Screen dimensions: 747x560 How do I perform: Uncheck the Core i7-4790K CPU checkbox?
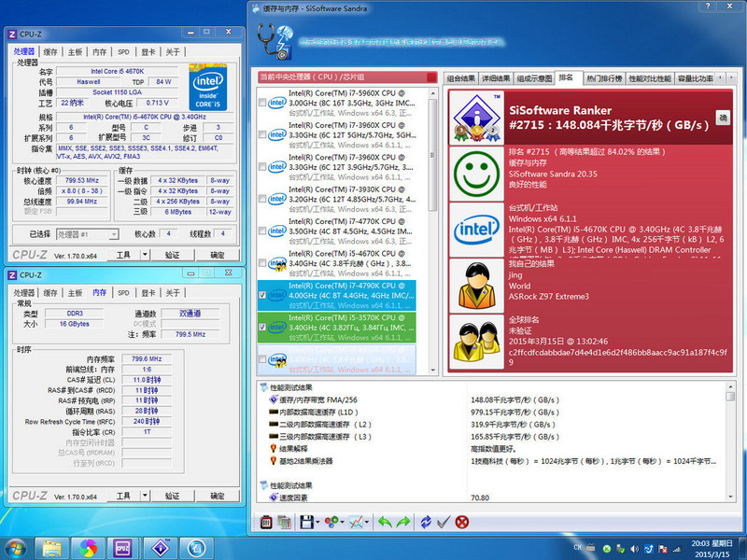tap(263, 294)
